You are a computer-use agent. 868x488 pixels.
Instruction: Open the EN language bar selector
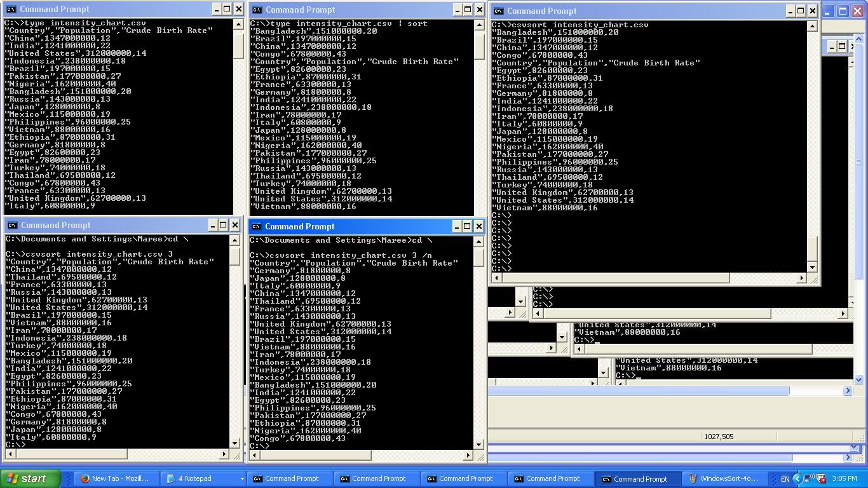click(785, 478)
